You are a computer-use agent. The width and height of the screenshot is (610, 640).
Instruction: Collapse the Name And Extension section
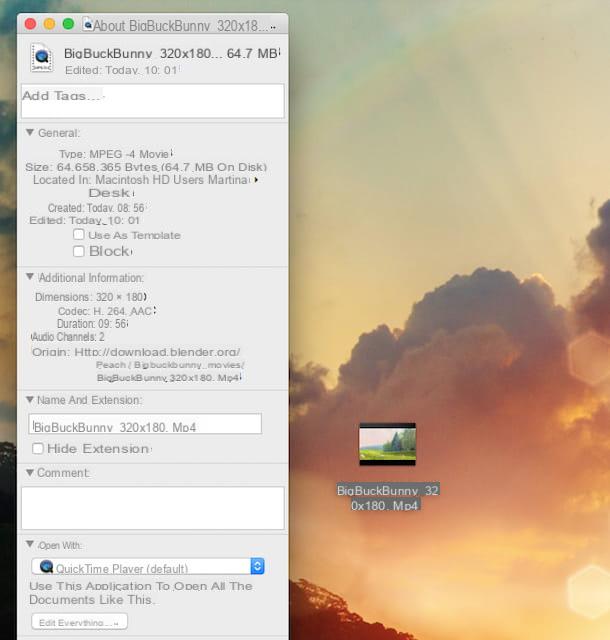(x=30, y=400)
